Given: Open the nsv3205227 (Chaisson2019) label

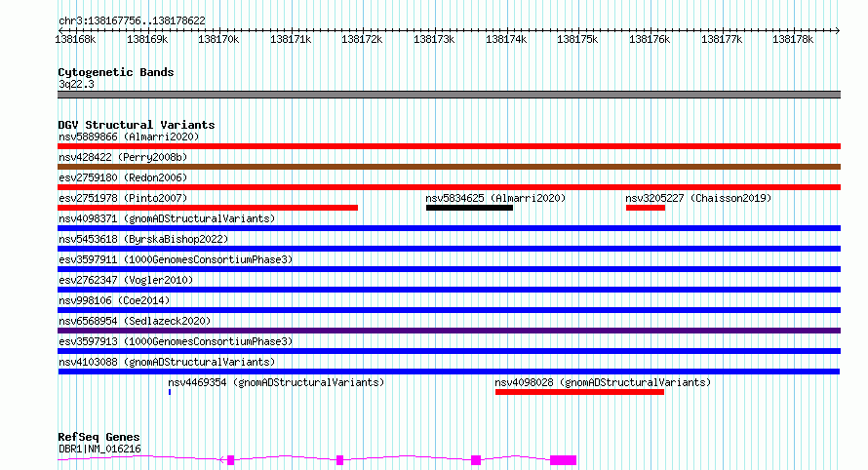Looking at the screenshot, I should pos(698,198).
